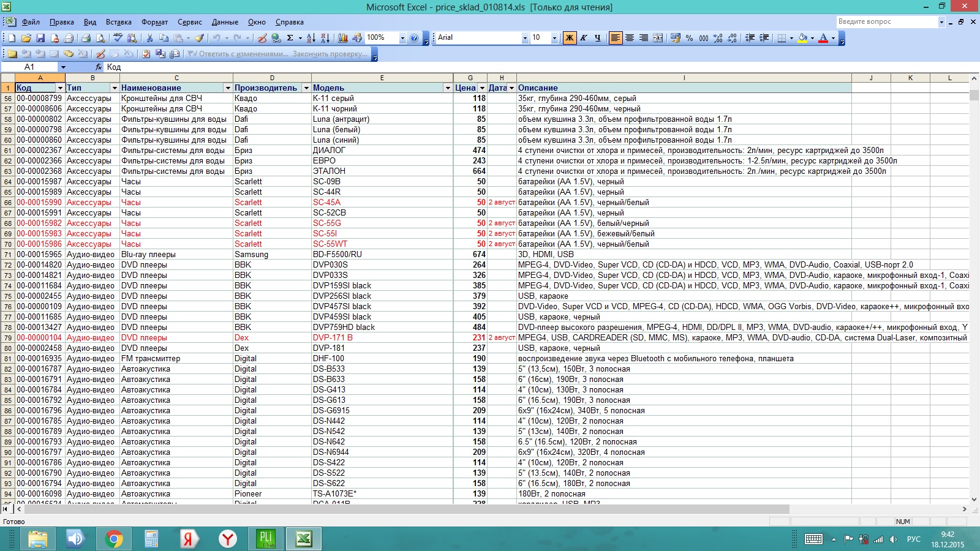Screen dimensions: 980x551
Task: Open Calculator from the taskbar
Action: [151, 539]
